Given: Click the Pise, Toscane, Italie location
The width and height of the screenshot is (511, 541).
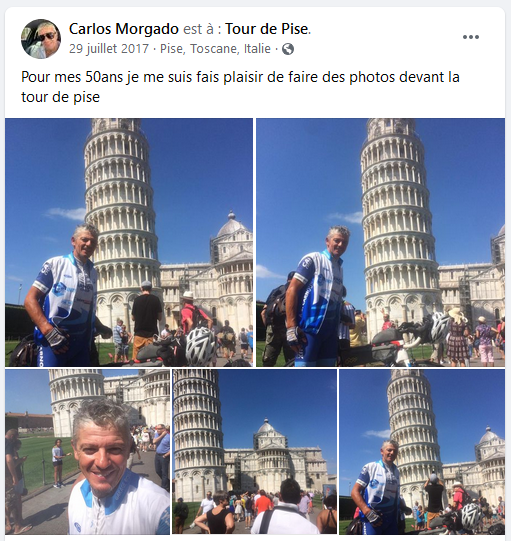Looking at the screenshot, I should (215, 49).
